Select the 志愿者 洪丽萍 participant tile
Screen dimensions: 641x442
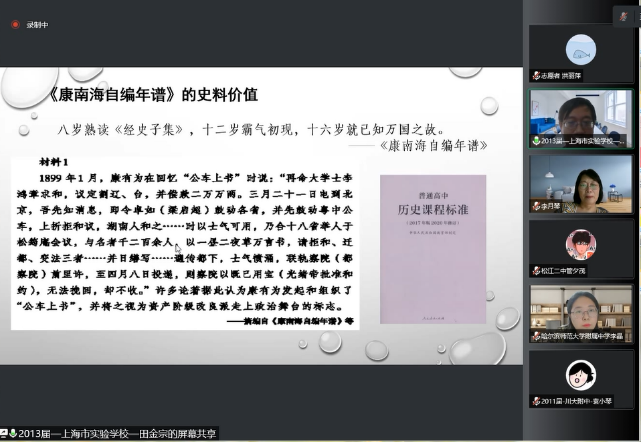[581, 53]
